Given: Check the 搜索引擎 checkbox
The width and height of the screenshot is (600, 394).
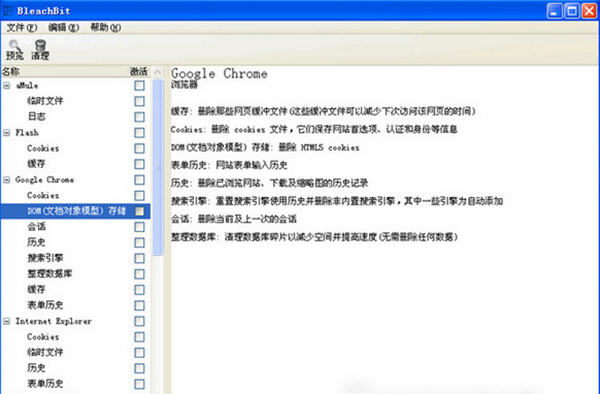Looking at the screenshot, I should point(139,258).
